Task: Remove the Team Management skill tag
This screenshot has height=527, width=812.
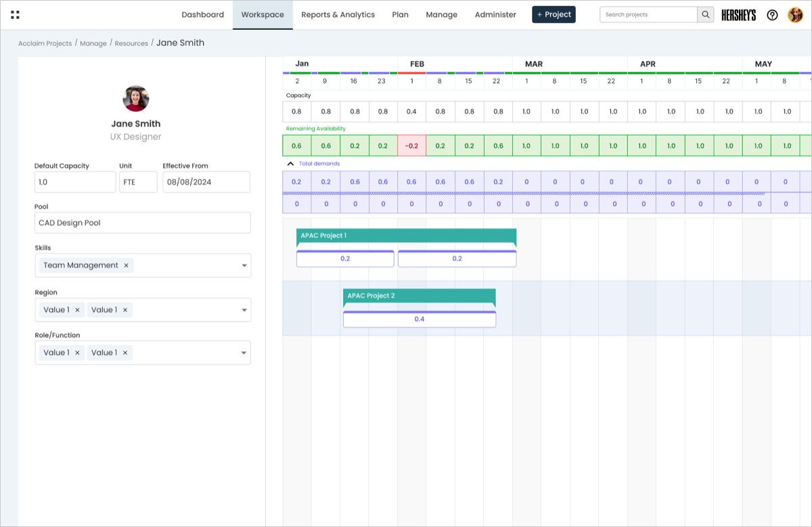Action: (x=126, y=266)
